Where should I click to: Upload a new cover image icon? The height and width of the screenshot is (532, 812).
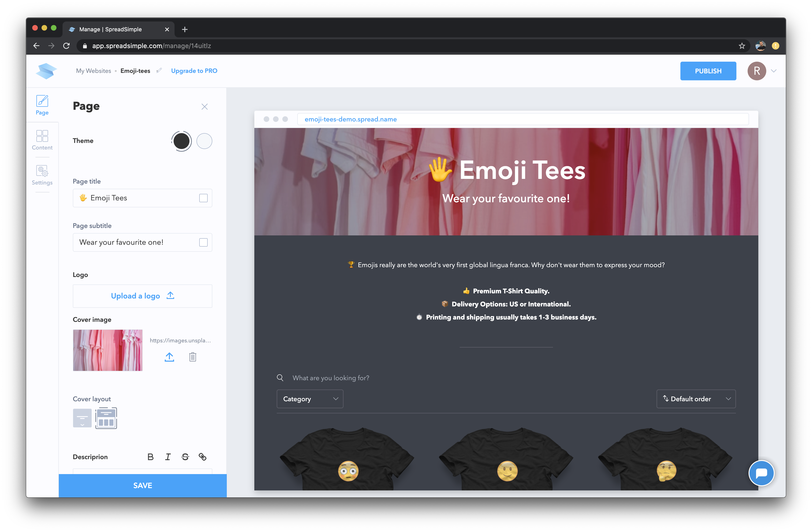(x=169, y=357)
